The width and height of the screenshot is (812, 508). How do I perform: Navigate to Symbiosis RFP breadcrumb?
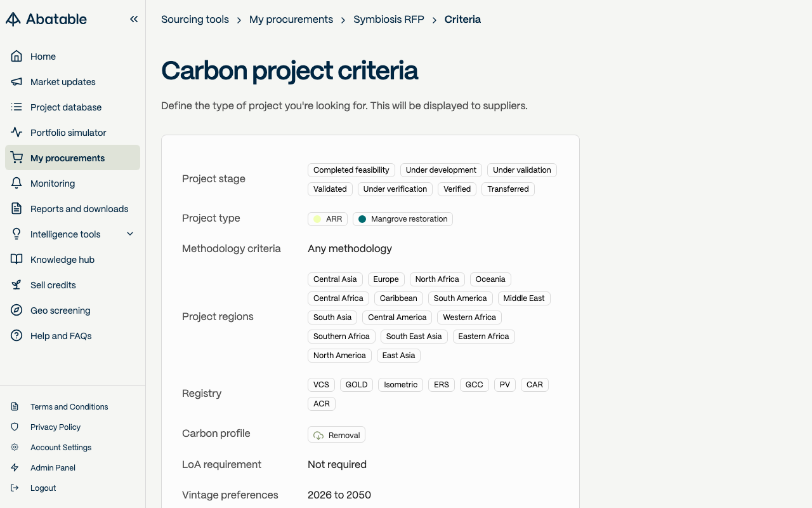coord(388,20)
